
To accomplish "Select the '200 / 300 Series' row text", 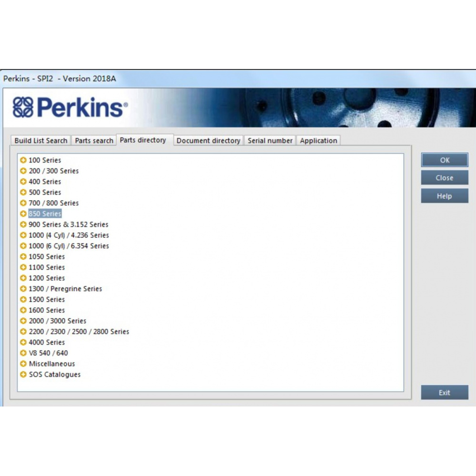I will pos(54,171).
